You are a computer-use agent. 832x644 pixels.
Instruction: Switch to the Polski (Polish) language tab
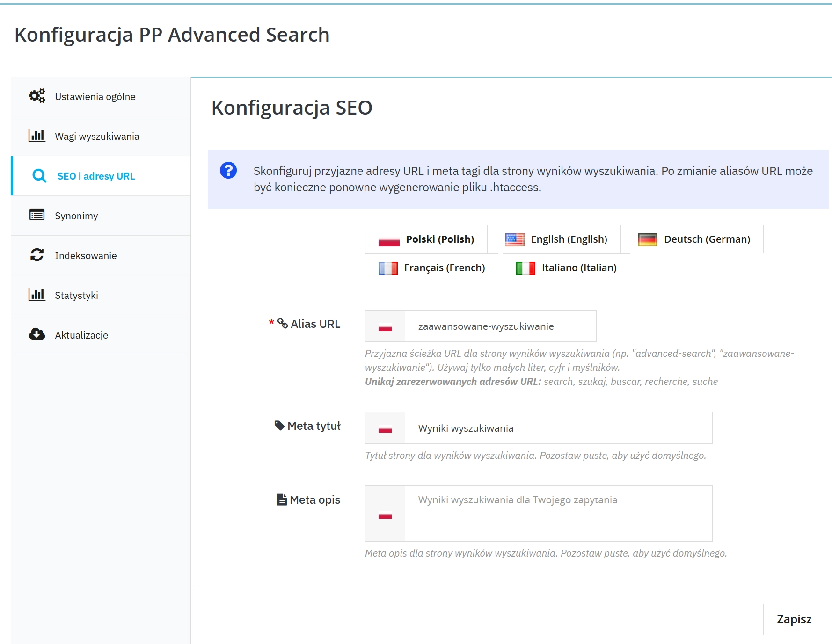coord(426,239)
